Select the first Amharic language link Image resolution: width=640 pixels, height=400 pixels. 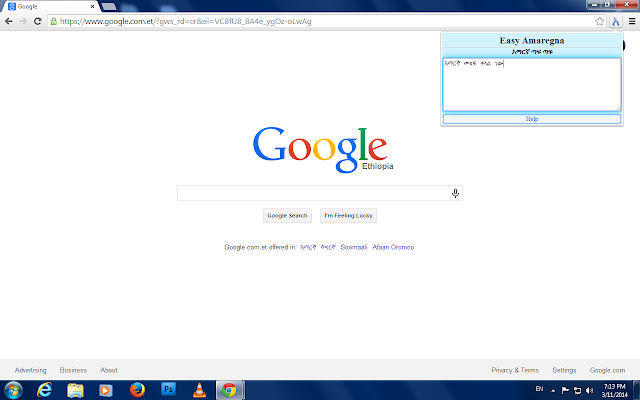coord(308,247)
